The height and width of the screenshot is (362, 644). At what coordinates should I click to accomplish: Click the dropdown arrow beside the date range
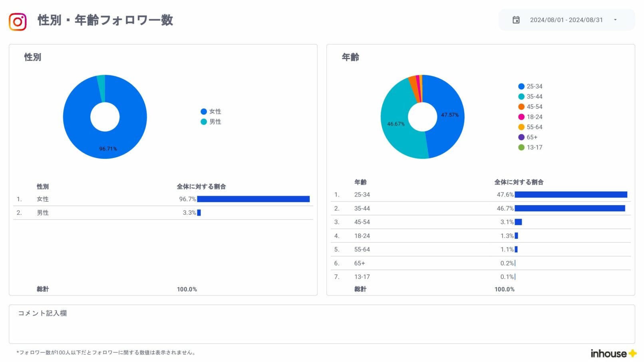(x=616, y=20)
